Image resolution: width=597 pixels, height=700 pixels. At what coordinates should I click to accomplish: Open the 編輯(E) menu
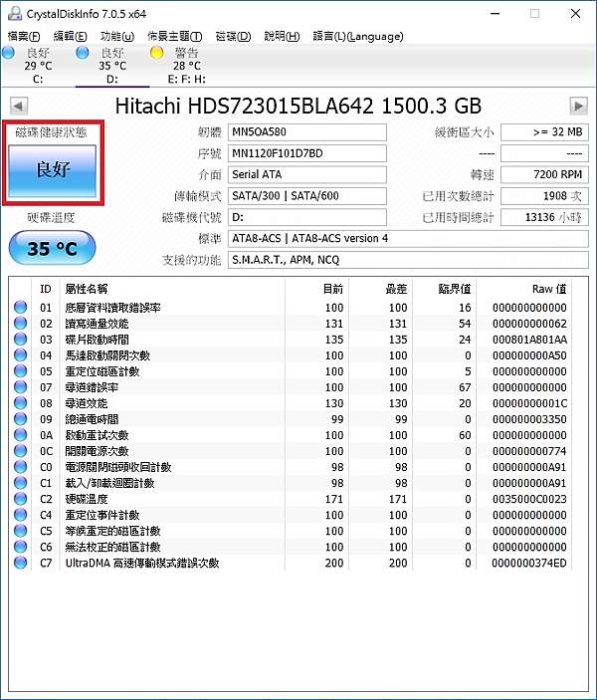[x=70, y=36]
